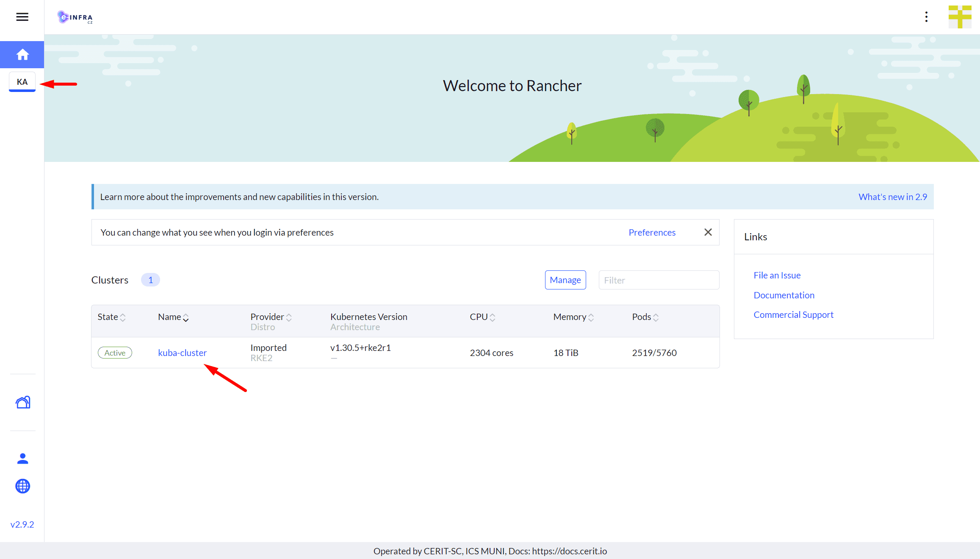Open the three-dot page actions menu
Screen dimensions: 980x559
point(926,17)
